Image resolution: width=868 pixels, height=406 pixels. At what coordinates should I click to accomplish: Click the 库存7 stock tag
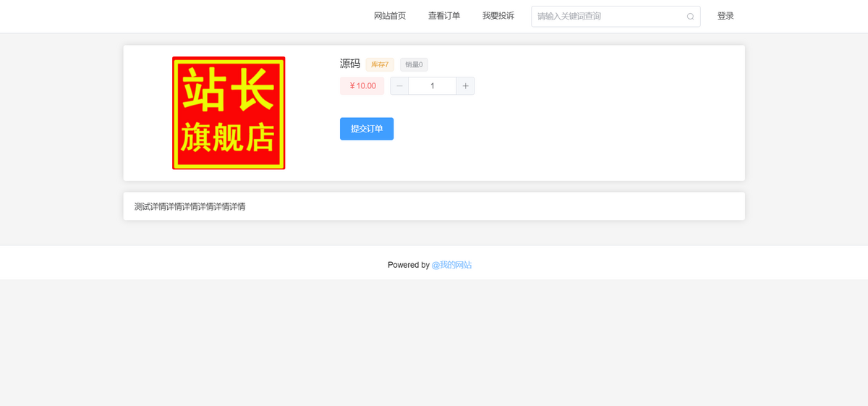pos(380,64)
